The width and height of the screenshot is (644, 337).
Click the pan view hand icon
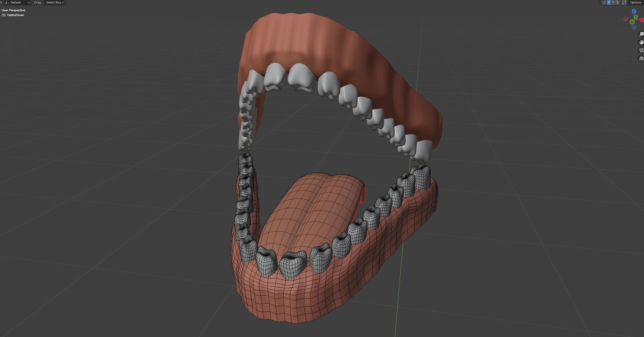point(641,42)
